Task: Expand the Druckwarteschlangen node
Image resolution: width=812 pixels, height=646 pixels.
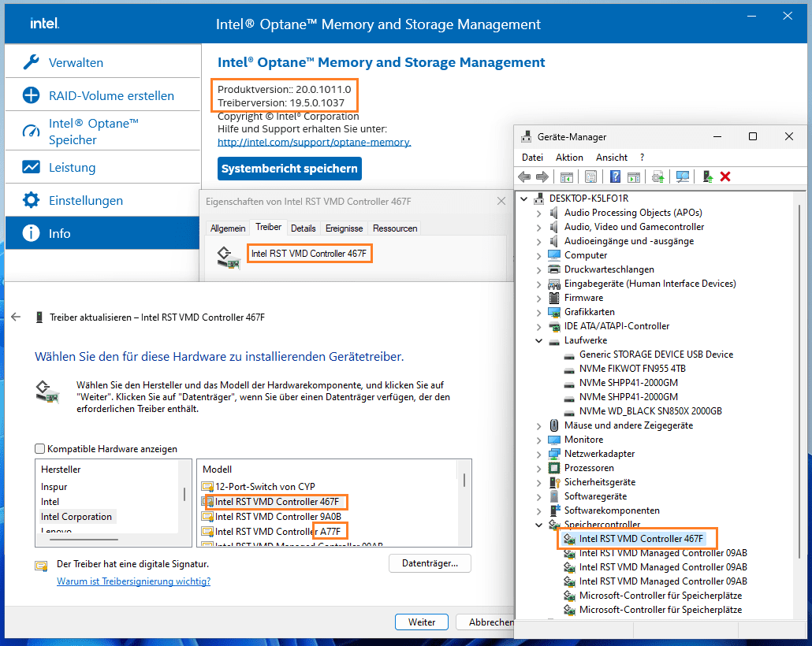Action: [x=539, y=269]
